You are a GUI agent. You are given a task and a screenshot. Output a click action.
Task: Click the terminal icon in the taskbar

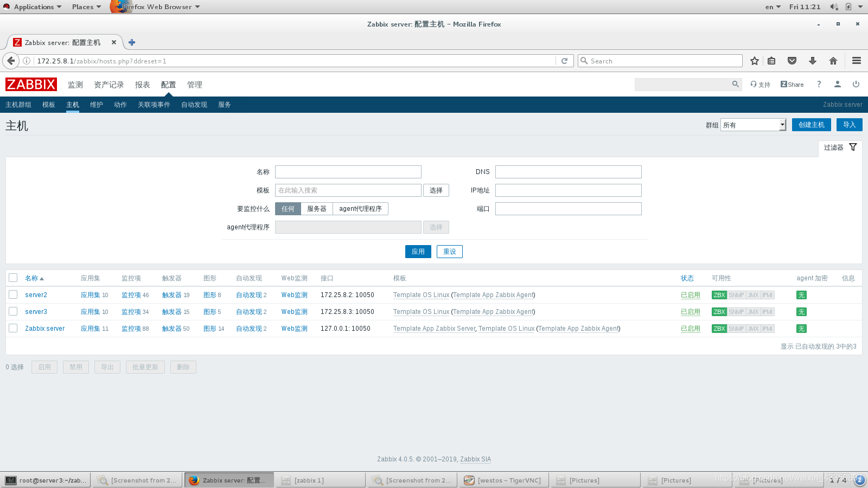pyautogui.click(x=11, y=480)
